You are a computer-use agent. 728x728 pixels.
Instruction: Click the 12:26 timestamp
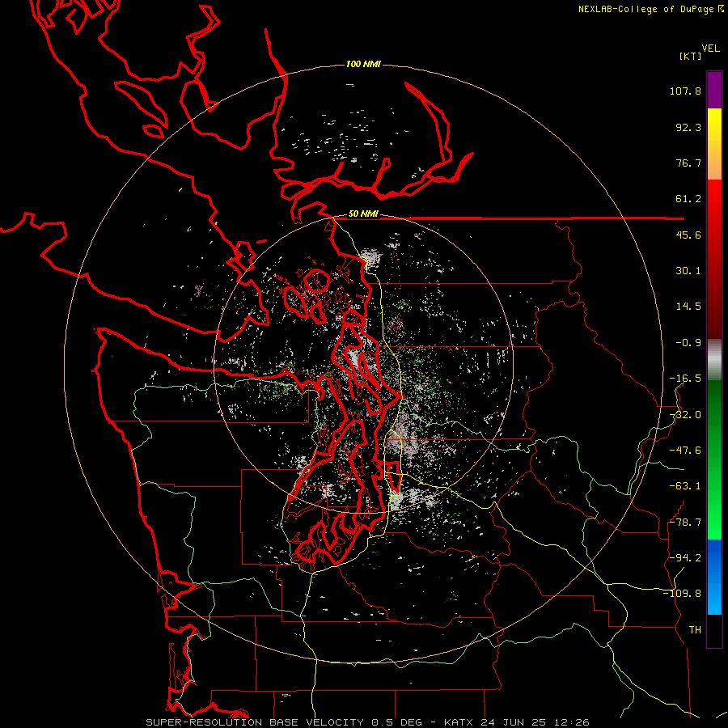click(x=573, y=722)
